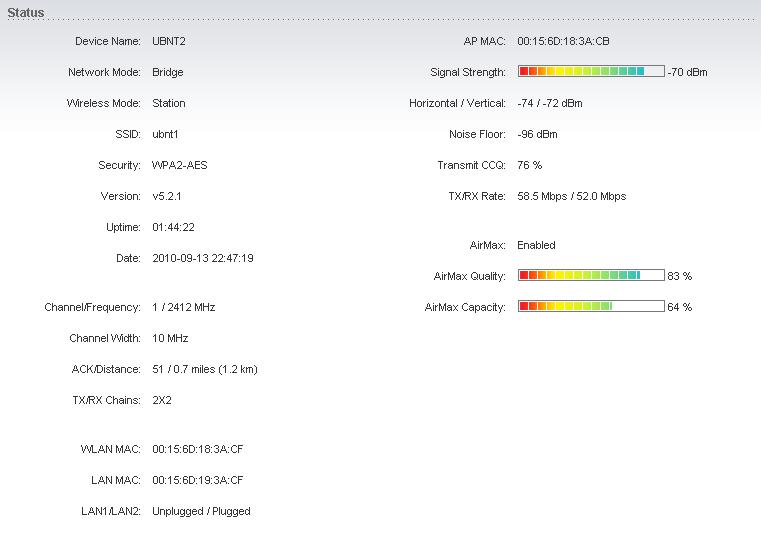Click LAN1/LAN2 value Unplugged / Plugged

(x=201, y=512)
